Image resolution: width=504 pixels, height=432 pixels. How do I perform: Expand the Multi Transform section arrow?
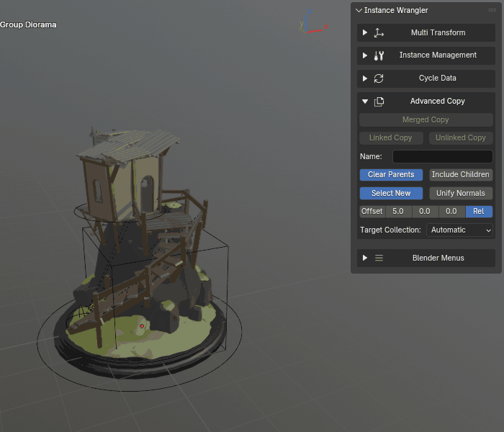[365, 33]
